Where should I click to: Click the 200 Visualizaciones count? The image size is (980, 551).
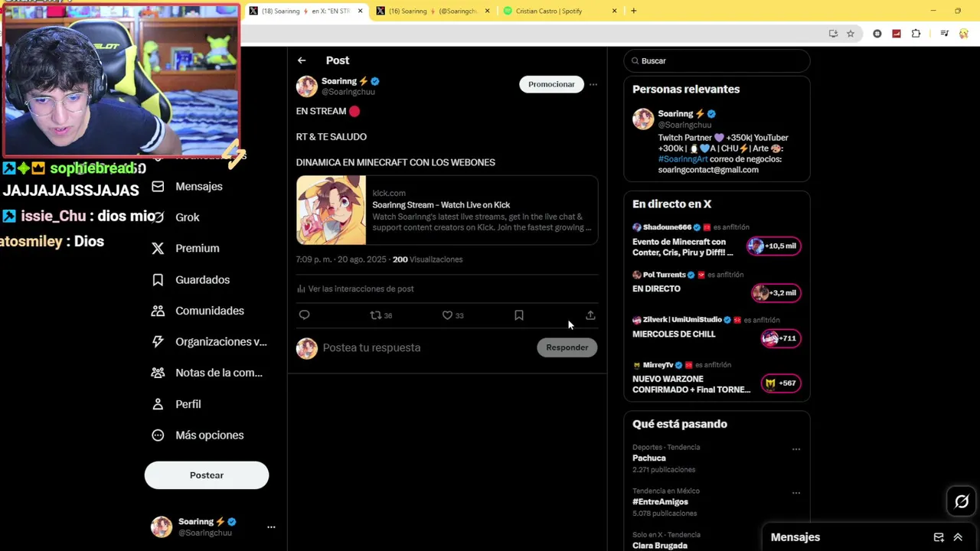pyautogui.click(x=428, y=259)
